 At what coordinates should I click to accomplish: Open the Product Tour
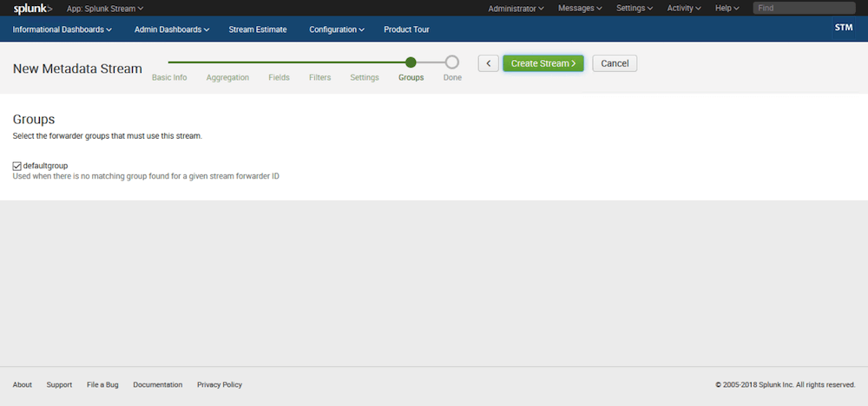pos(406,29)
